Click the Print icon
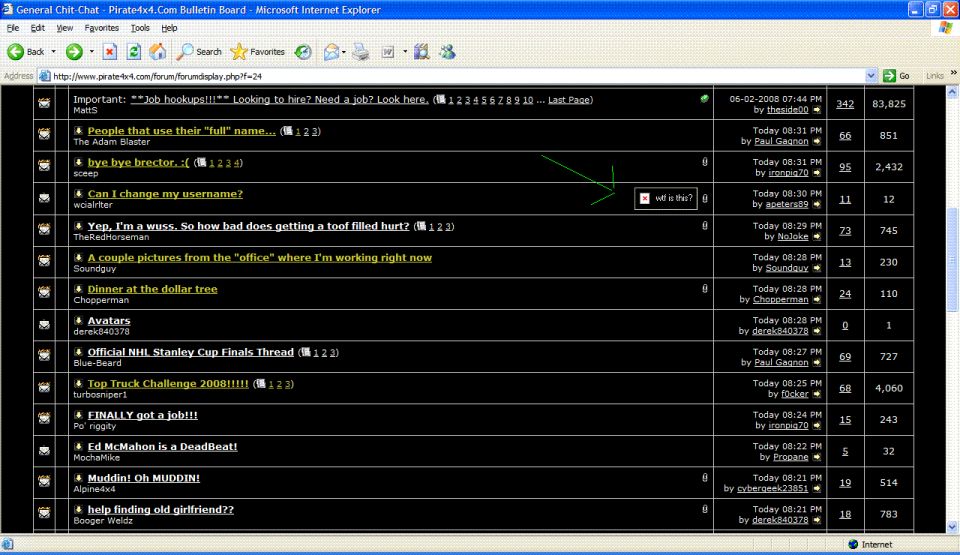This screenshot has height=555, width=960. pos(361,52)
